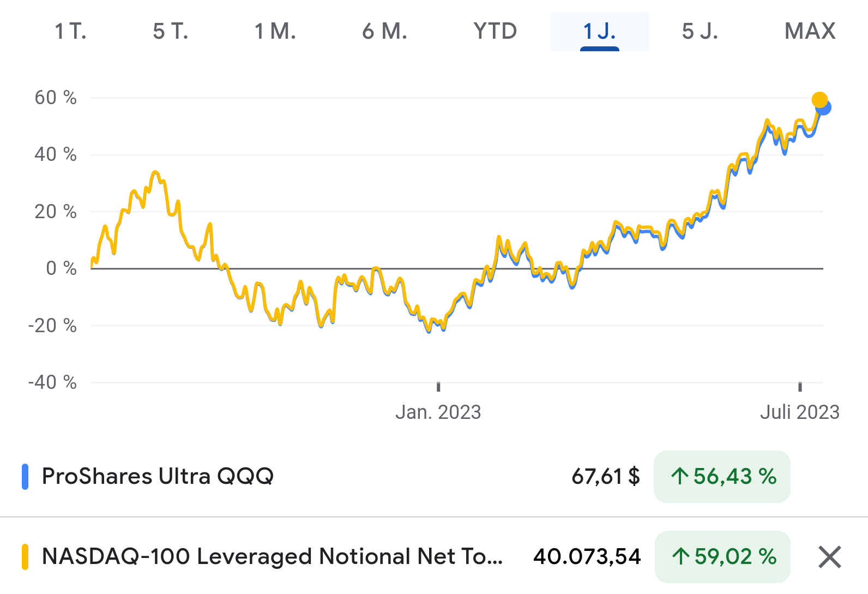The width and height of the screenshot is (868, 594).
Task: Select the 1 M. range tab
Action: 275,32
